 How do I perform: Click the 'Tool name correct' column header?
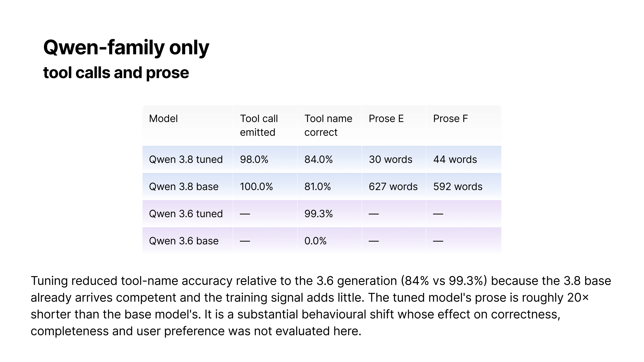tap(328, 125)
